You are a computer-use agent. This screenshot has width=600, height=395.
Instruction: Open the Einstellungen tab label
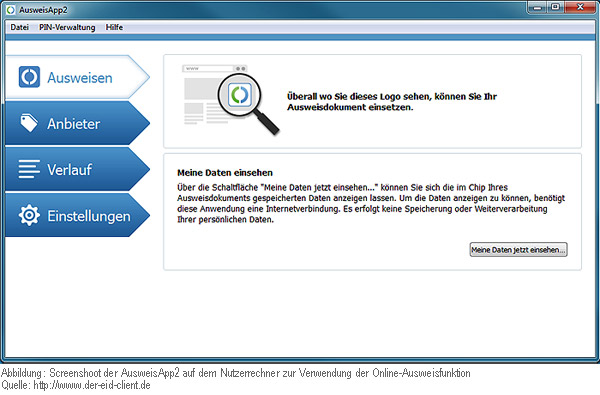coord(89,216)
